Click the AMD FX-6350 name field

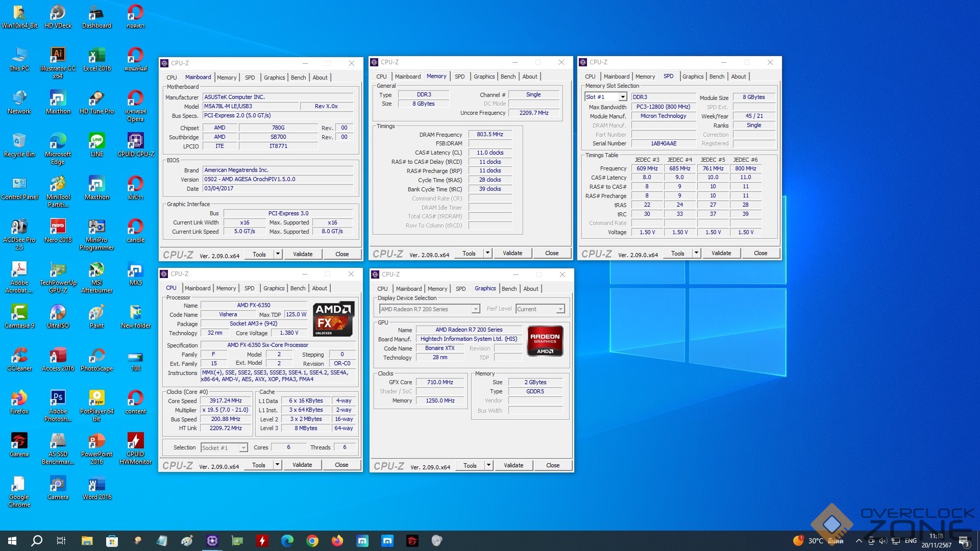(x=254, y=305)
